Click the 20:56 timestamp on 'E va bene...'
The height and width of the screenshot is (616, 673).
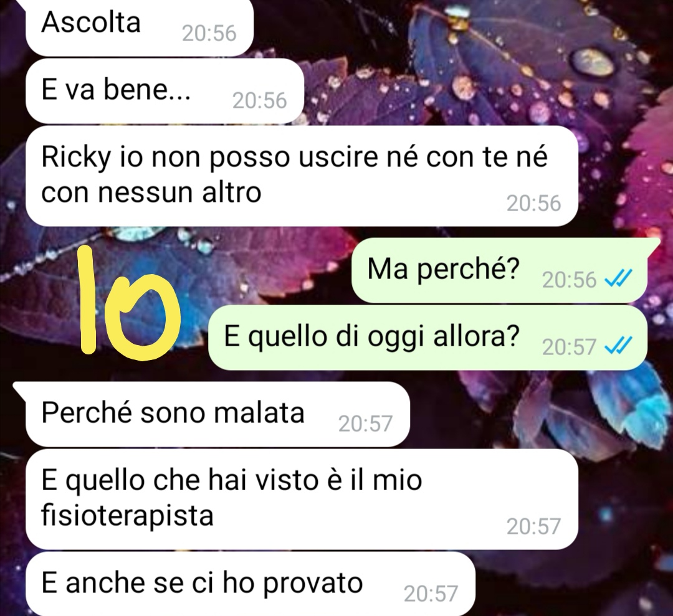pyautogui.click(x=260, y=101)
